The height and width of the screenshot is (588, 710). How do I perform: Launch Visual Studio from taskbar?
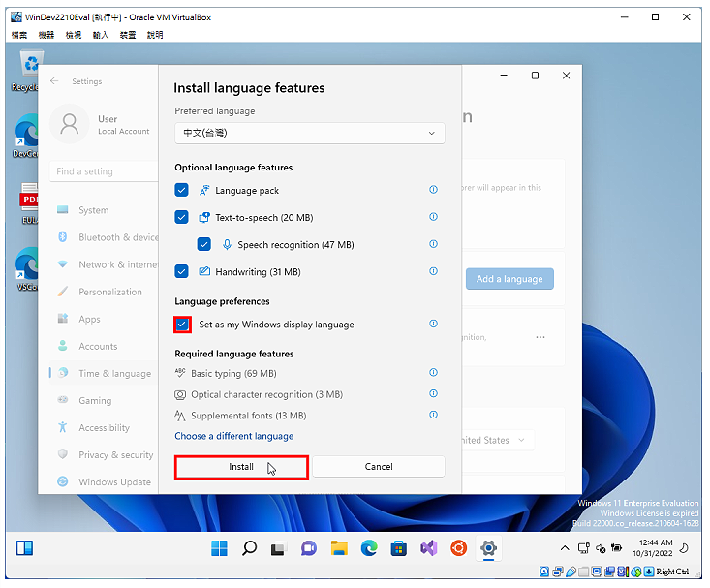coord(428,548)
